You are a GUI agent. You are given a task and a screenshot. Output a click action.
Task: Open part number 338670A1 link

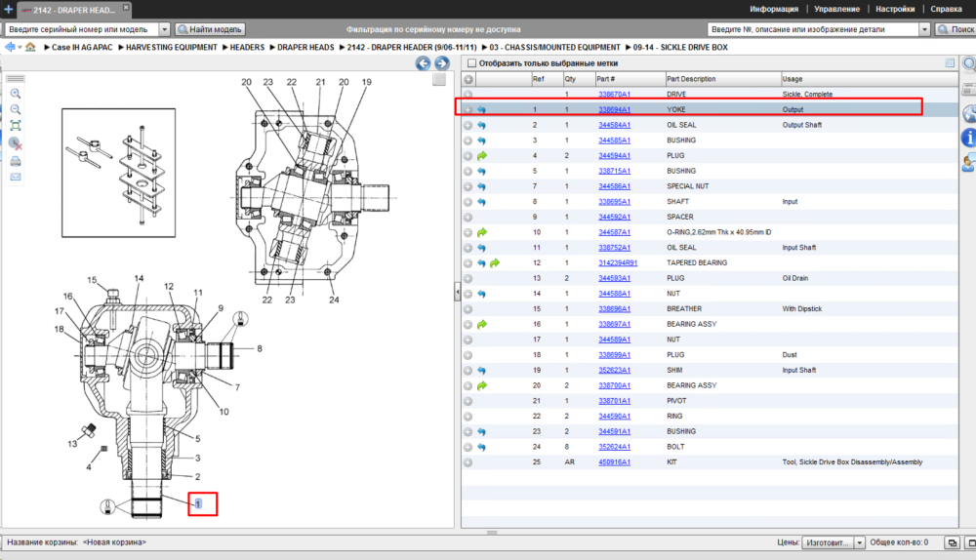[x=614, y=95]
